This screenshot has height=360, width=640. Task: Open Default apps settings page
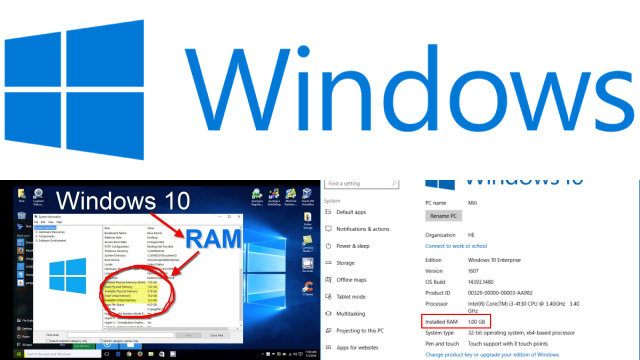click(x=346, y=212)
